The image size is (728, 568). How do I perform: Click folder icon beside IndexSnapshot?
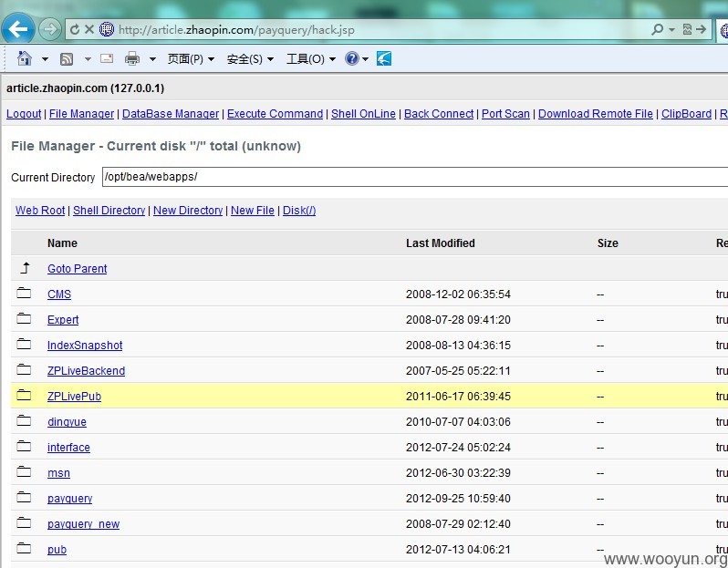tap(24, 345)
